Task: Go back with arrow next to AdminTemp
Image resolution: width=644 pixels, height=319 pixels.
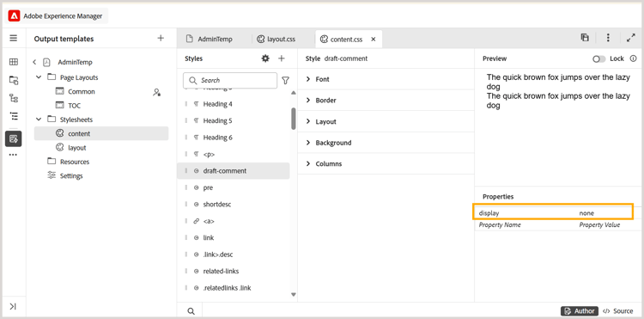Action: pyautogui.click(x=34, y=62)
